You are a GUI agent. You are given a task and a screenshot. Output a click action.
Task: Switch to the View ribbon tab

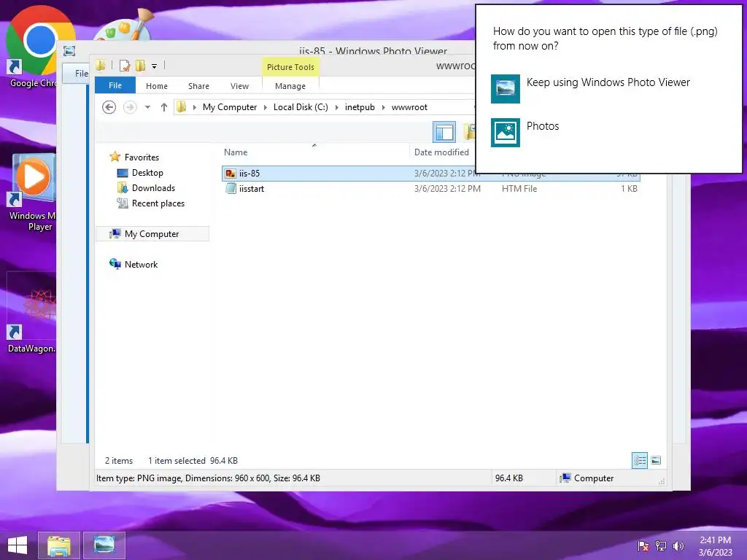point(239,86)
